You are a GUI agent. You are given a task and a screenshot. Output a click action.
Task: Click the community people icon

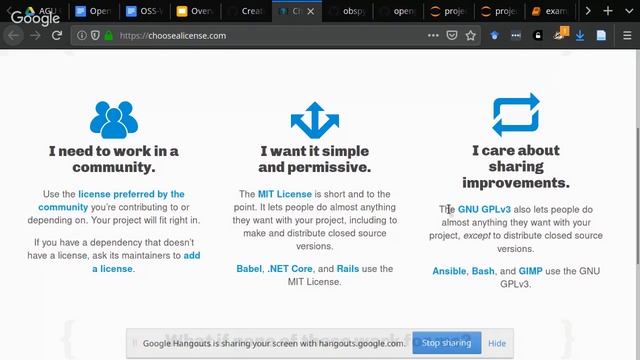point(114,120)
